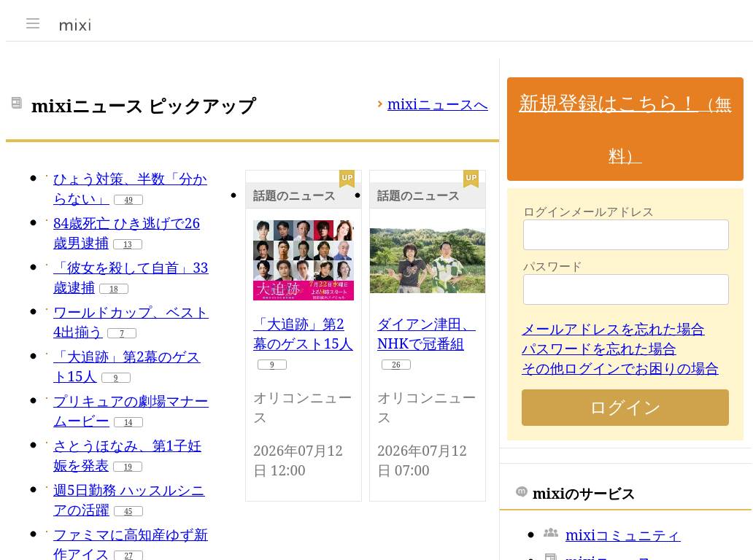Open the mixiニュースへ link

438,104
